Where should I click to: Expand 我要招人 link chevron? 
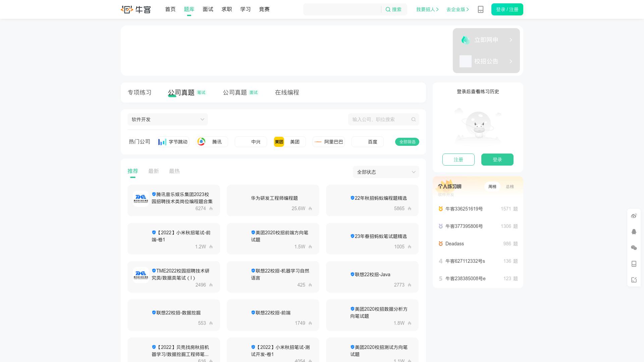point(437,9)
